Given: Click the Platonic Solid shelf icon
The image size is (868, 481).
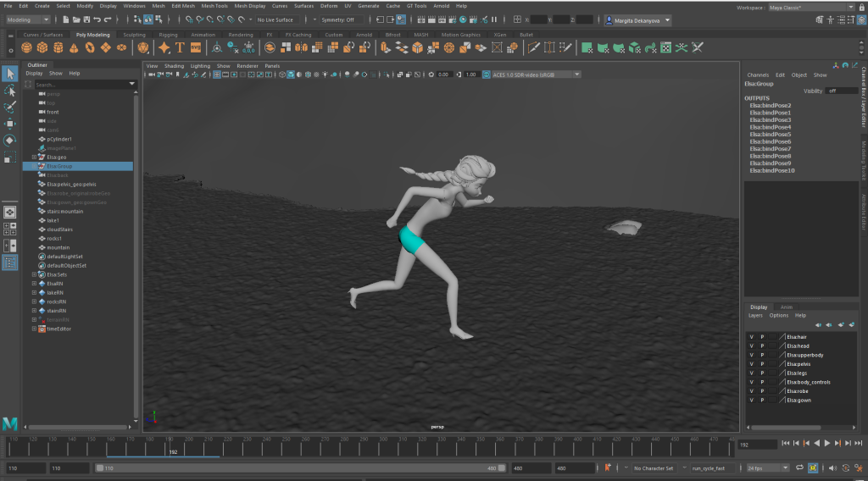Looking at the screenshot, I should click(143, 48).
